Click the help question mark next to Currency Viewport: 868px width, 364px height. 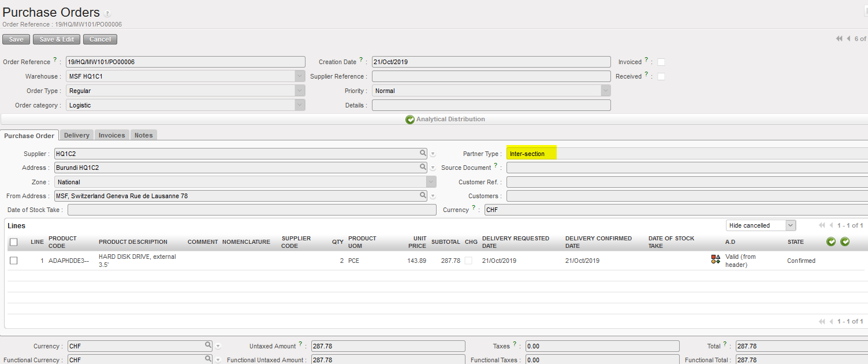[474, 208]
